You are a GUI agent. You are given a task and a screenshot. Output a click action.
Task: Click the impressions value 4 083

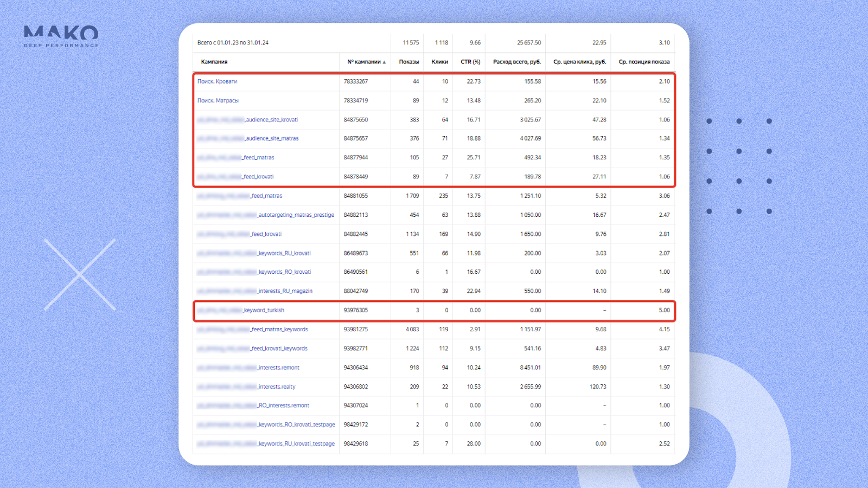coord(412,330)
